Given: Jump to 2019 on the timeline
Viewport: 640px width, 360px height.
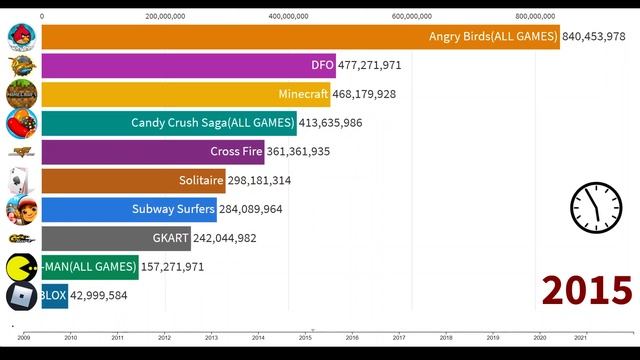Looking at the screenshot, I should point(493,338).
